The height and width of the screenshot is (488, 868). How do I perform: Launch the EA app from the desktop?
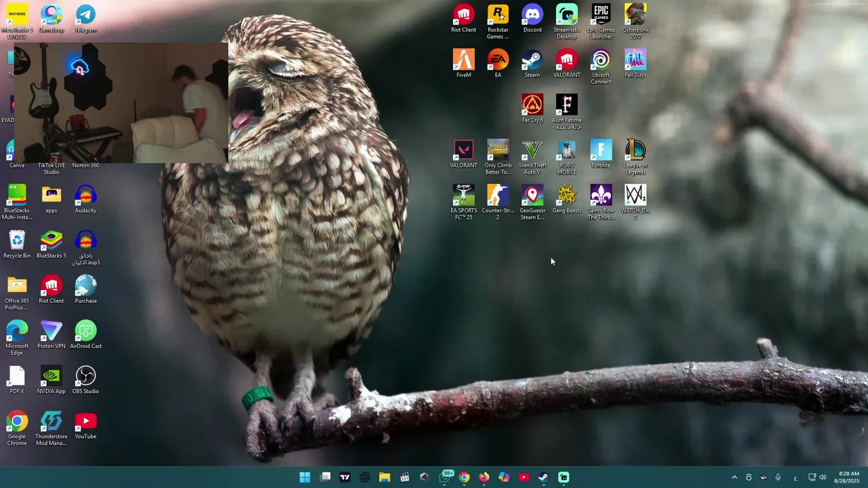tap(498, 64)
